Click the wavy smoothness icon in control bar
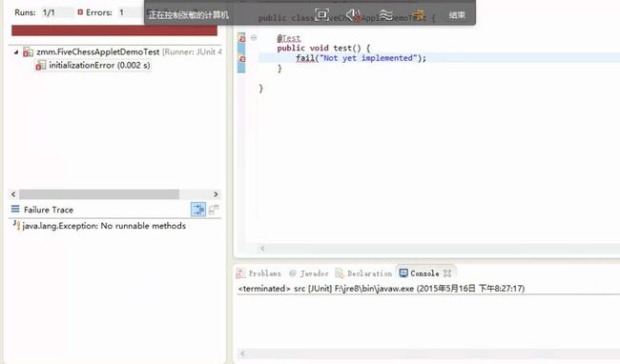The width and height of the screenshot is (620, 364). [385, 15]
